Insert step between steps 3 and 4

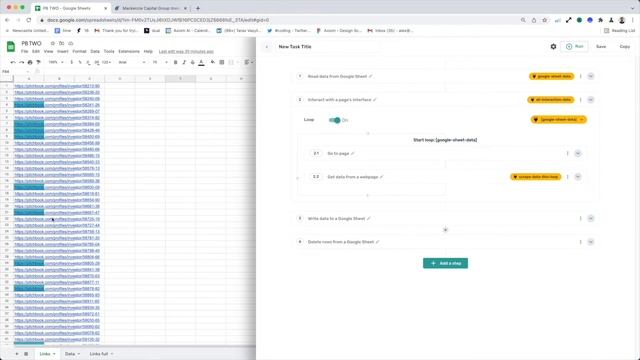445,230
